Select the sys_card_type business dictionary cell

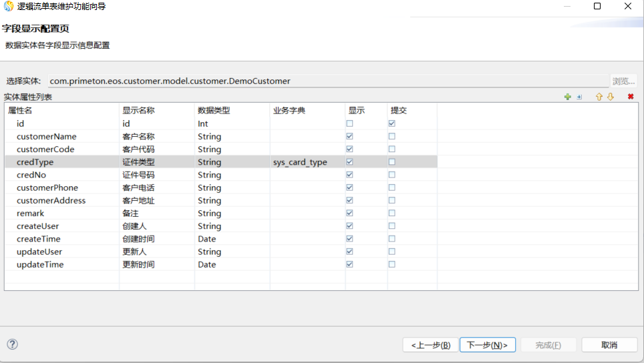point(300,162)
